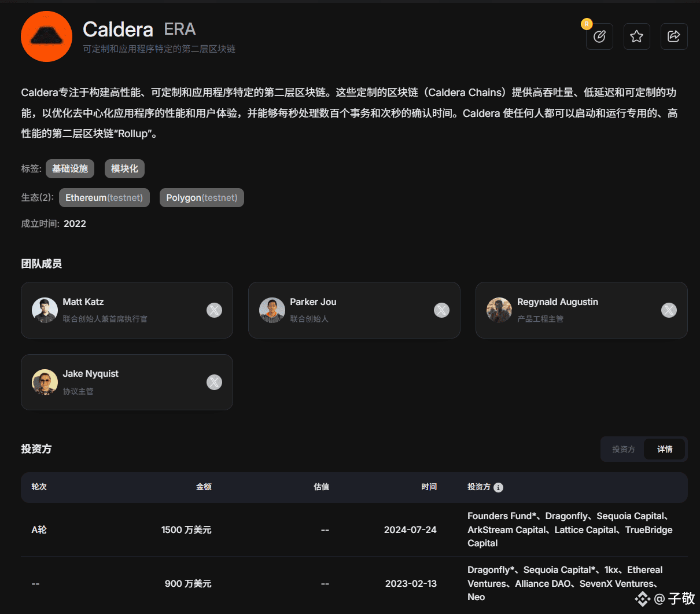Open Matt Katz's X profile icon
This screenshot has width=700, height=614.
pos(214,310)
